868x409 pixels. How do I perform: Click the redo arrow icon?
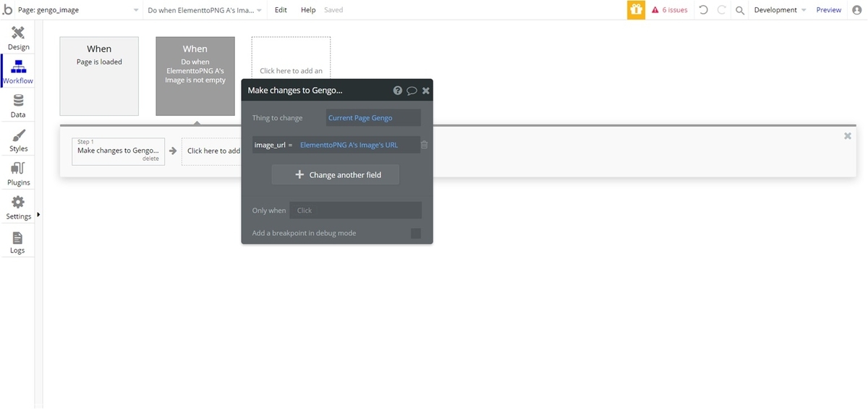point(721,10)
